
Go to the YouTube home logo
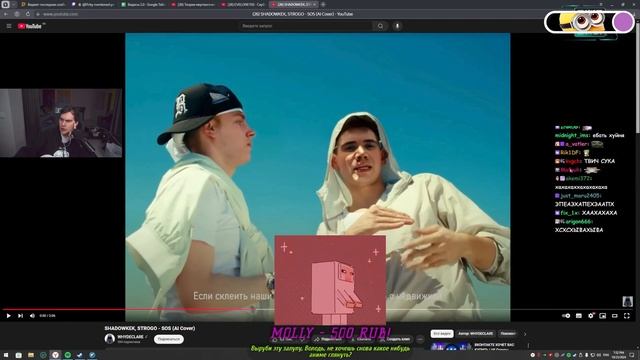coord(30,26)
